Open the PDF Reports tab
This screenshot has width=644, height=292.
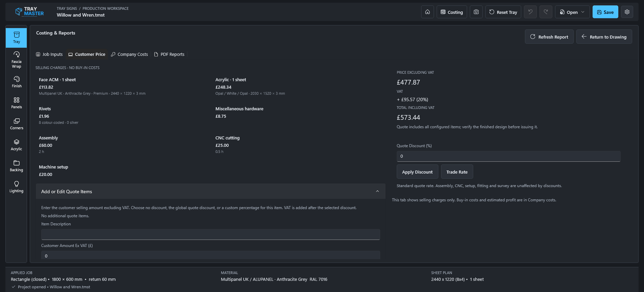[x=169, y=54]
